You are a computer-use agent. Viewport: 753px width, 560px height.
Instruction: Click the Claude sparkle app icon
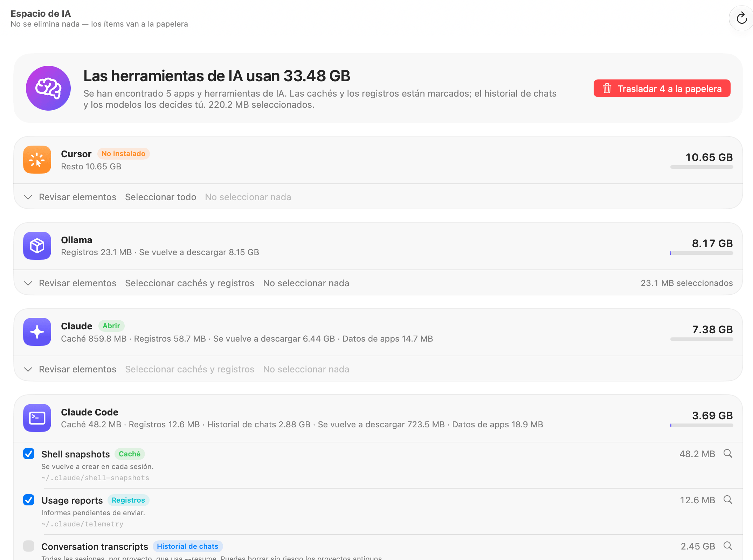click(37, 332)
